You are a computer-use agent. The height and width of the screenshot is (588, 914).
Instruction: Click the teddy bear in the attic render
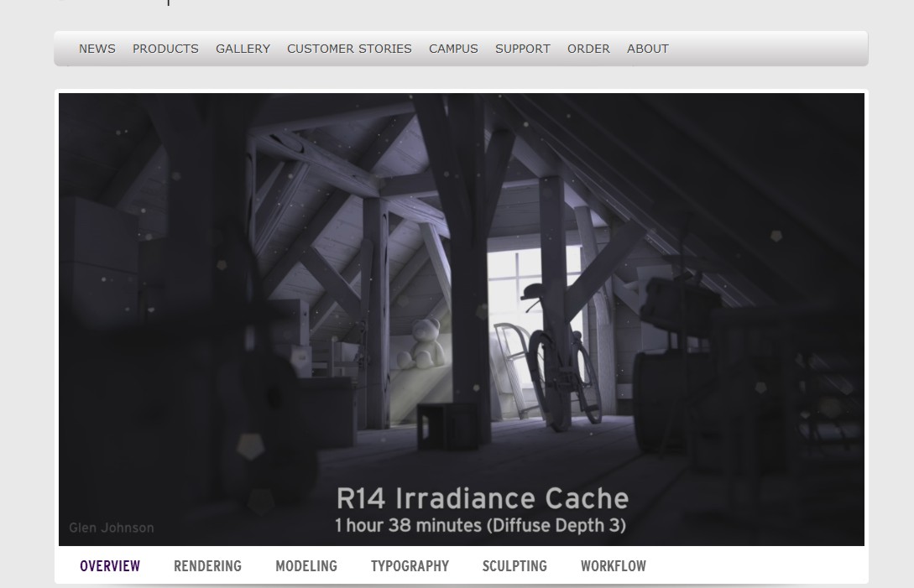tap(420, 344)
